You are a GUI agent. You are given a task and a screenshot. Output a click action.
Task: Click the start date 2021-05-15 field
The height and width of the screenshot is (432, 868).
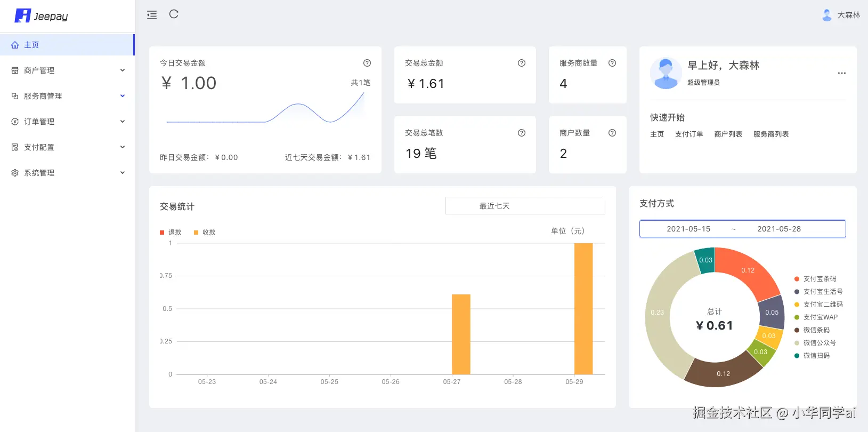(688, 229)
